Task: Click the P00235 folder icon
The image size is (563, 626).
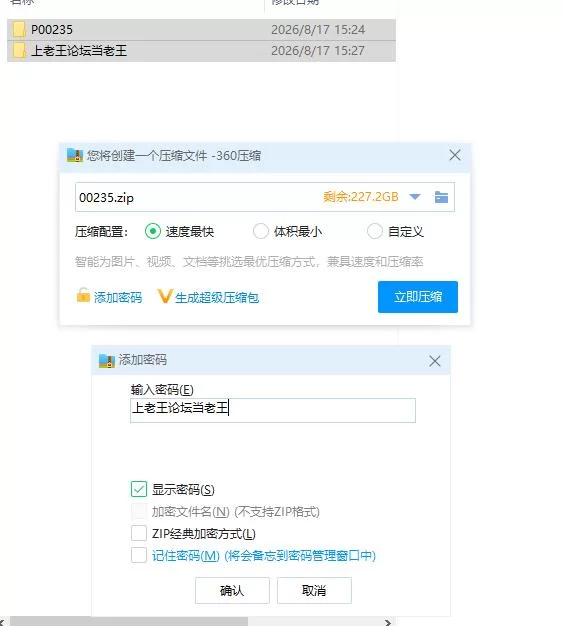Action: tap(19, 30)
